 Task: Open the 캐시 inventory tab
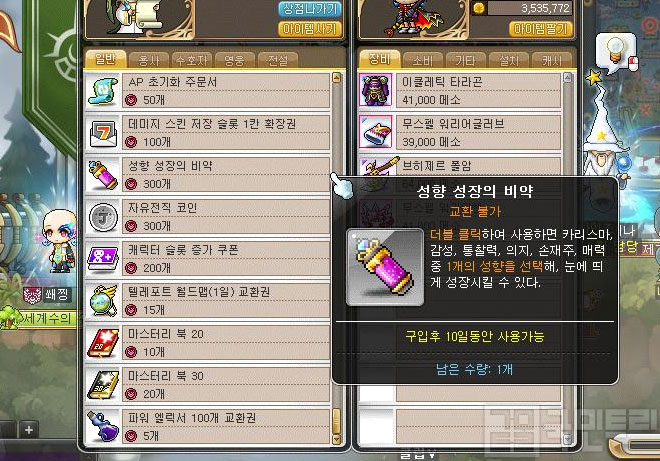point(551,61)
